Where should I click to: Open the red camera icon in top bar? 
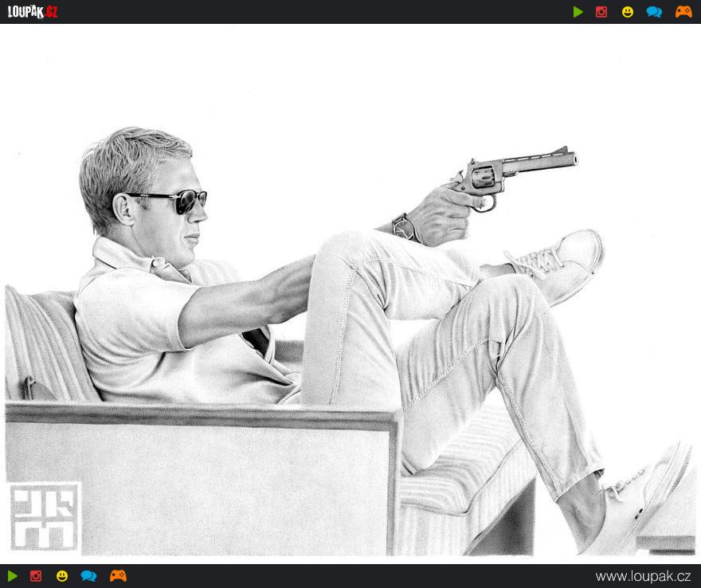click(601, 12)
